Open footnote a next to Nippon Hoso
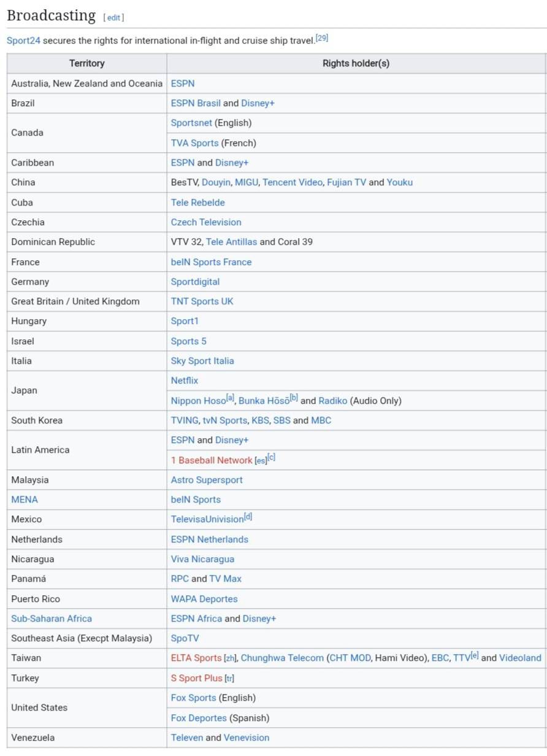 [x=230, y=398]
